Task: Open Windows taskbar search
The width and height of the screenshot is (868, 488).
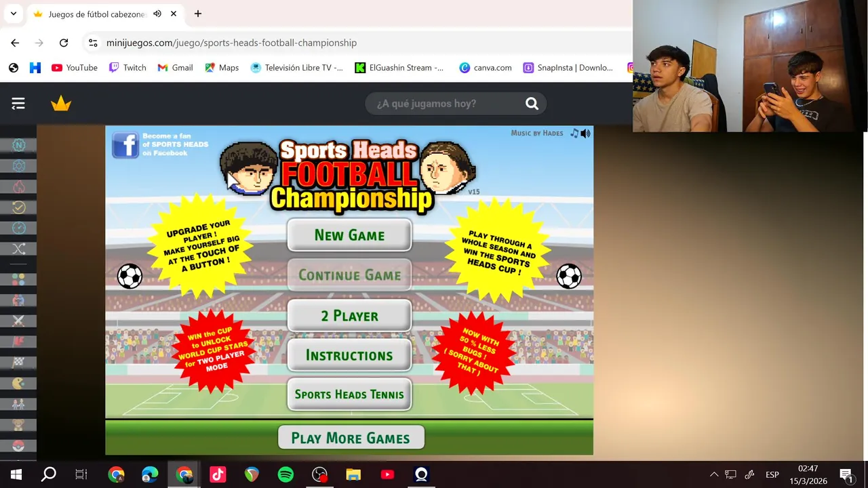Action: (x=49, y=474)
